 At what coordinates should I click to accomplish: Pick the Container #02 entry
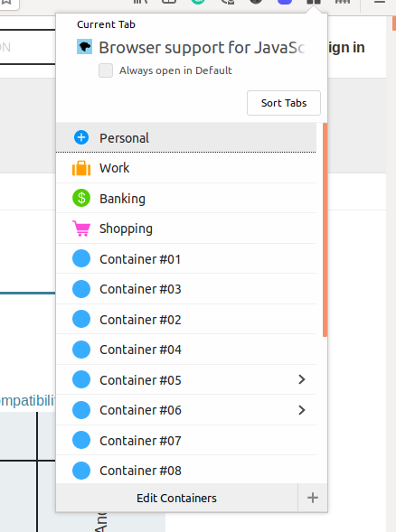(186, 319)
